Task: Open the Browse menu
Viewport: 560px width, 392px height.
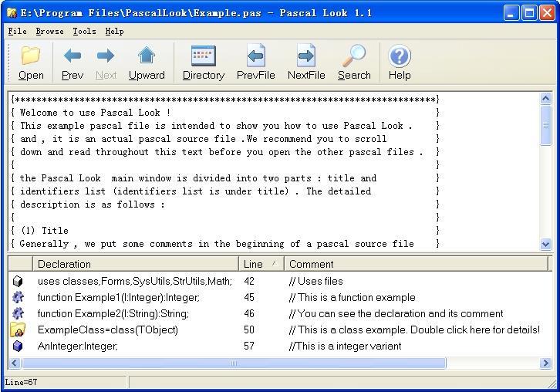Action: pyautogui.click(x=49, y=32)
